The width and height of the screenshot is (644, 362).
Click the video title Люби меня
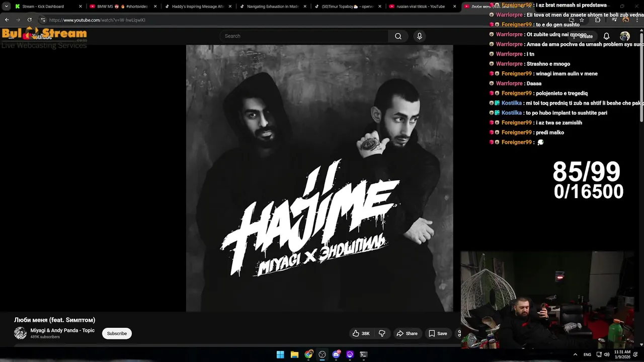[x=54, y=320]
